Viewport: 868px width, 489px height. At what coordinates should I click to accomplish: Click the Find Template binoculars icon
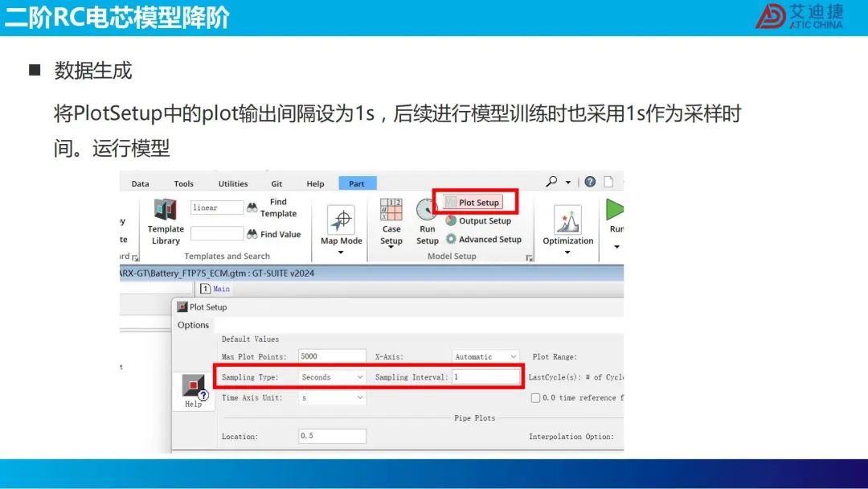pos(252,208)
